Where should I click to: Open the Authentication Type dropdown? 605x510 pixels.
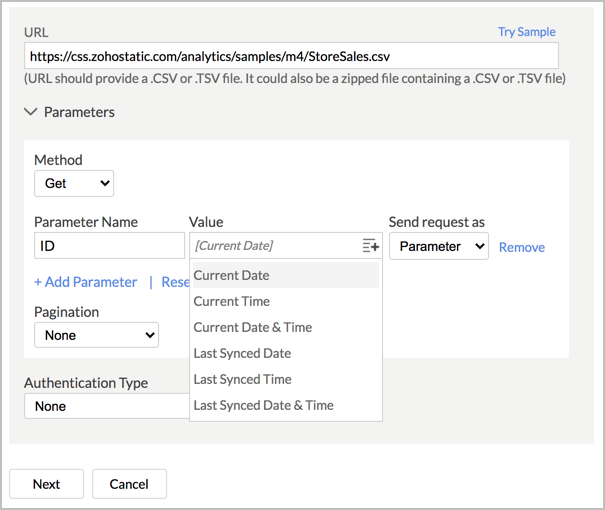tap(107, 406)
